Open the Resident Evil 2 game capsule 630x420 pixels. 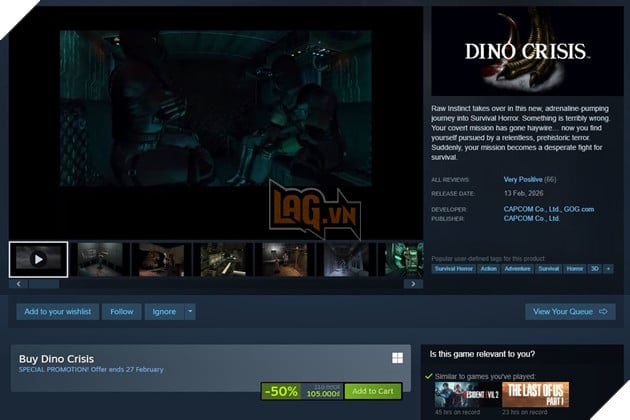(x=467, y=395)
